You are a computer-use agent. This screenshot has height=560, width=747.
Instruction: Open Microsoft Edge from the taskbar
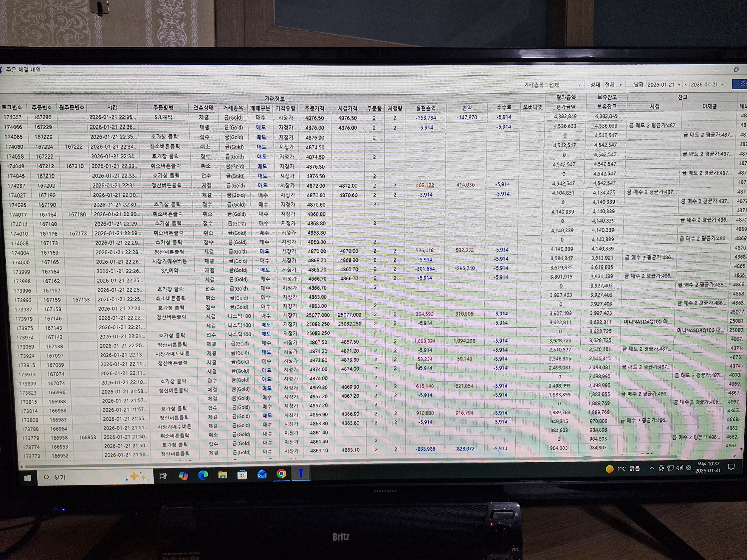pyautogui.click(x=203, y=475)
